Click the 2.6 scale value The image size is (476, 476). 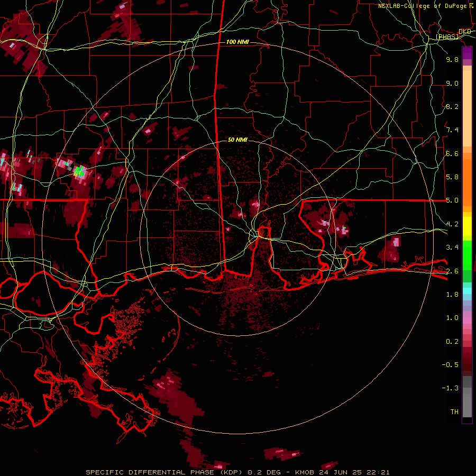click(x=452, y=271)
